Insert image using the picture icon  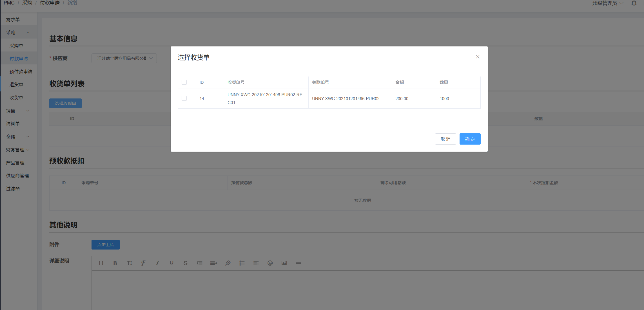(284, 263)
